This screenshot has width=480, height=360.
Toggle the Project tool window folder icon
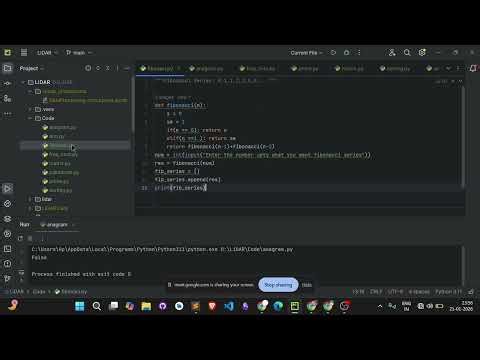pyautogui.click(x=7, y=68)
